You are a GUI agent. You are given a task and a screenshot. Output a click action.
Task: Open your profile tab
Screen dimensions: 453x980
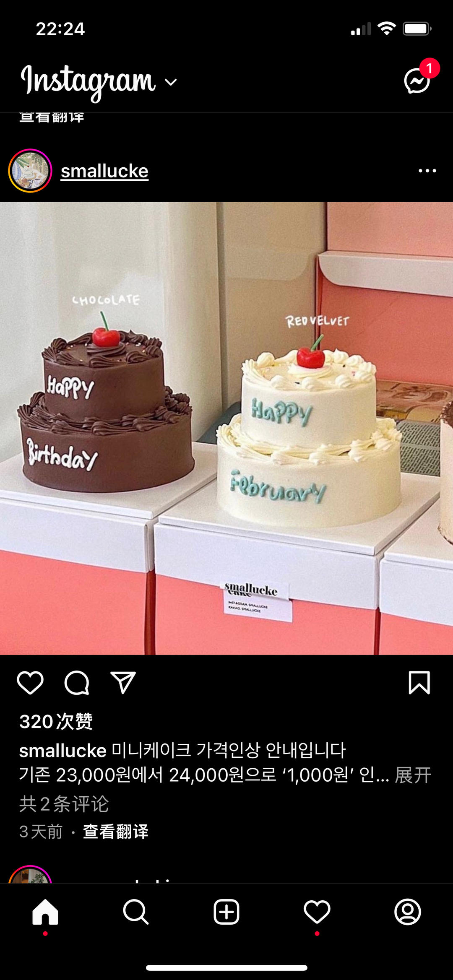[x=408, y=912]
